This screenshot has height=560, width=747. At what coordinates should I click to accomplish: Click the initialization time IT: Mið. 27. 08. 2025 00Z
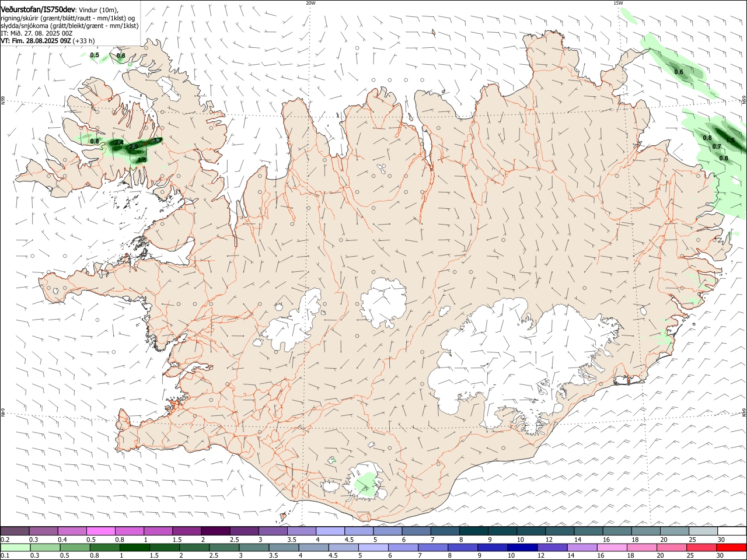pyautogui.click(x=36, y=33)
